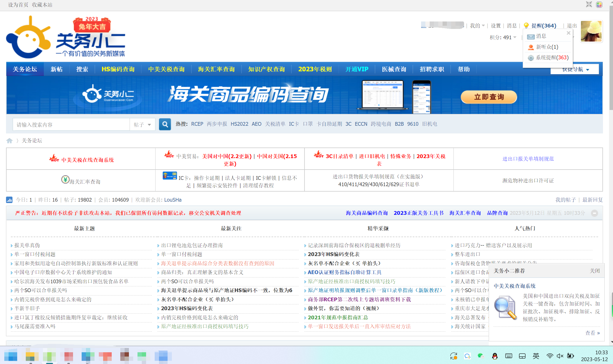Expand the 我的 dropdown menu
This screenshot has width=613, height=364.
(x=477, y=26)
